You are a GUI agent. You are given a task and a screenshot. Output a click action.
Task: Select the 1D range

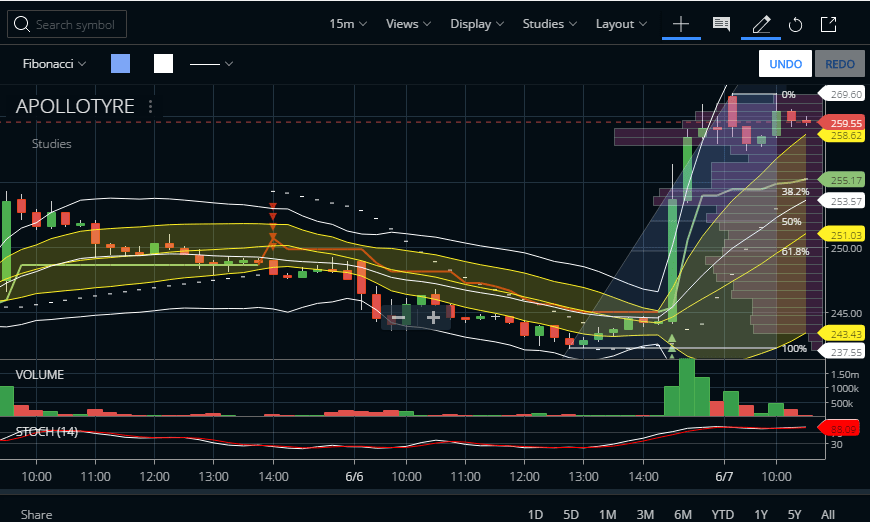(x=535, y=515)
